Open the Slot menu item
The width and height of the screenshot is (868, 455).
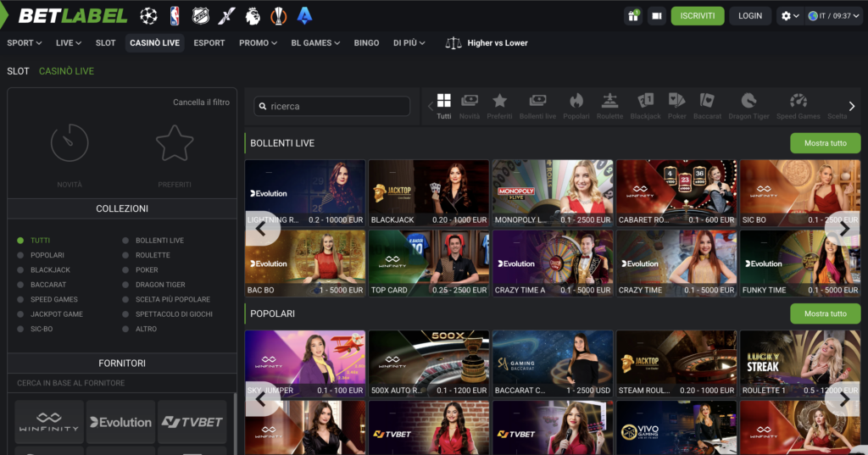106,42
